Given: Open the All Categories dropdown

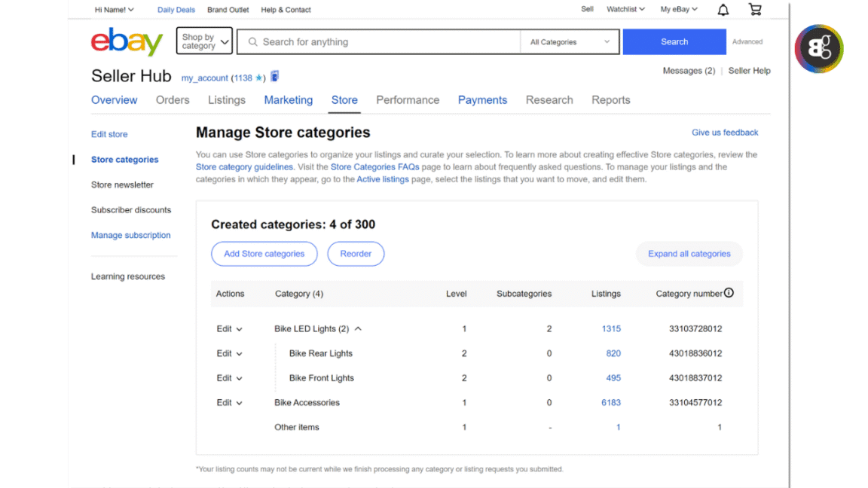Looking at the screenshot, I should [569, 41].
